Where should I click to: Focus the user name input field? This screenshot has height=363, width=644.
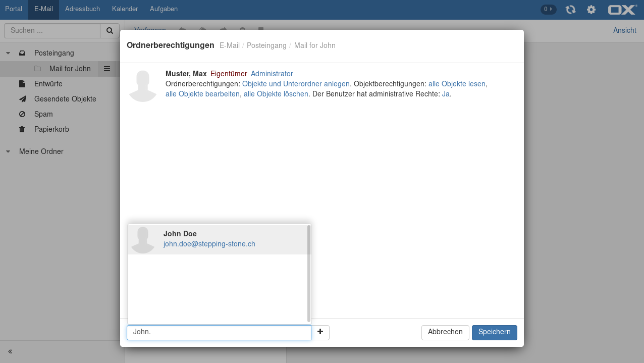(x=219, y=333)
